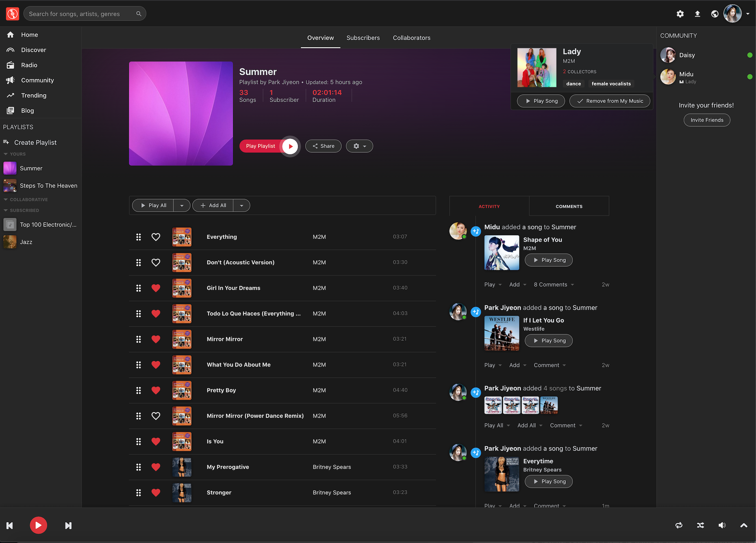Toggle heart icon on Everything by M2M
The width and height of the screenshot is (756, 543).
[156, 236]
